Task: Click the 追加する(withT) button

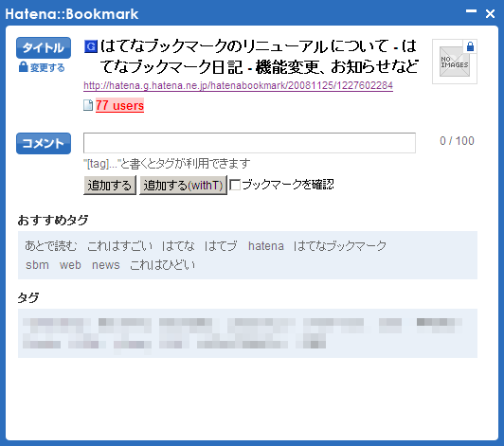Action: tap(183, 185)
